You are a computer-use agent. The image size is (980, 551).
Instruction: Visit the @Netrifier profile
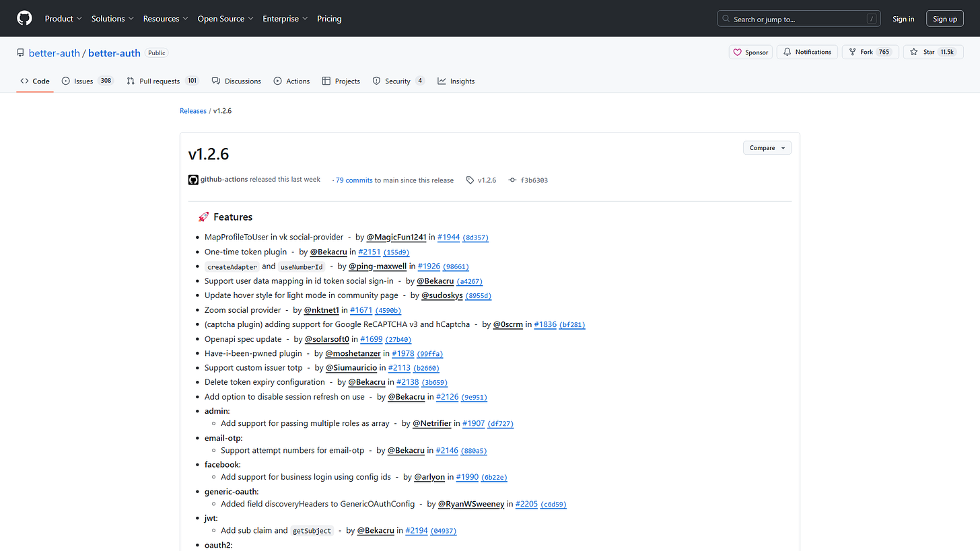pos(432,423)
